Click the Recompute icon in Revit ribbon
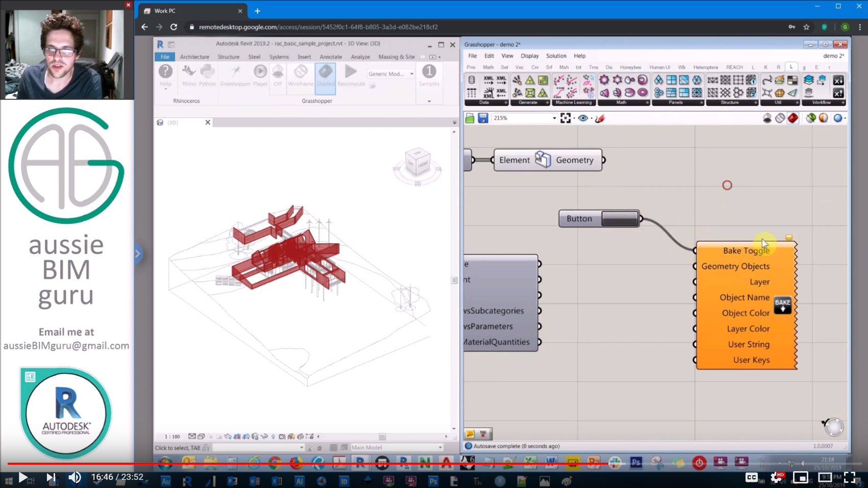Screen dimensions: 868x488 tap(351, 75)
